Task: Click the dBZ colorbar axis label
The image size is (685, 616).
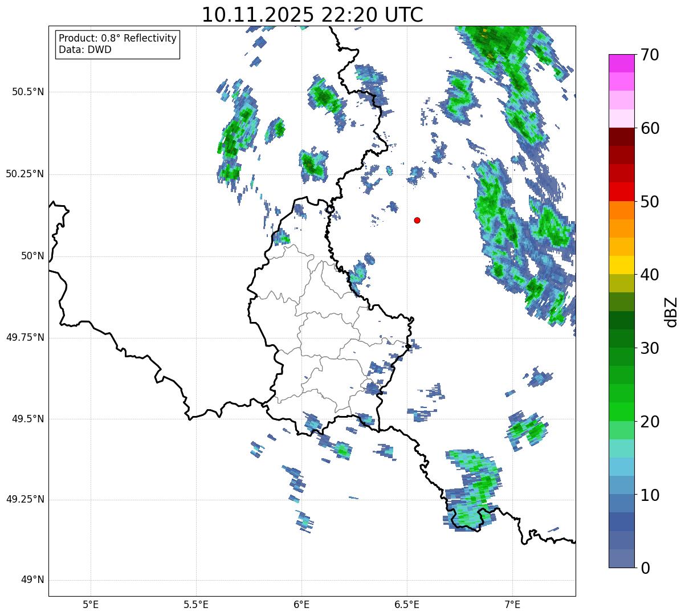Action: 671,312
